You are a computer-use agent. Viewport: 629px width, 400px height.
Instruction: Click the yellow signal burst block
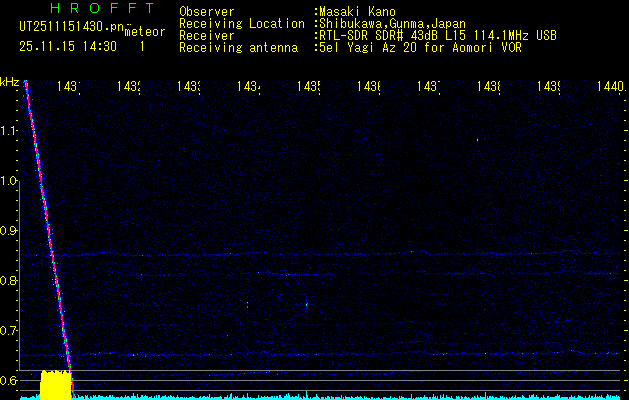pos(56,385)
